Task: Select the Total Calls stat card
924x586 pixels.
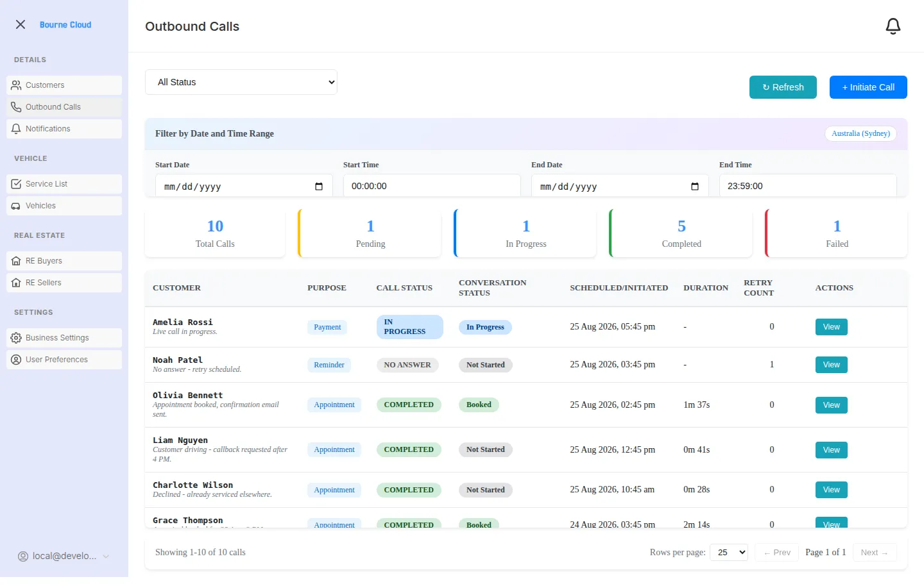Action: point(215,233)
